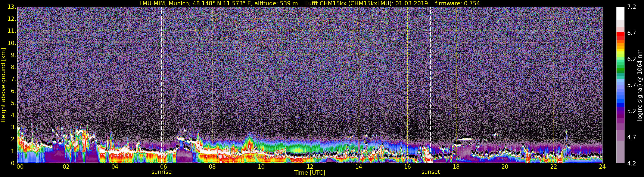This screenshot has width=644, height=177.
Task: Click the 6.7 colorbar tick label
Action: coord(632,33)
